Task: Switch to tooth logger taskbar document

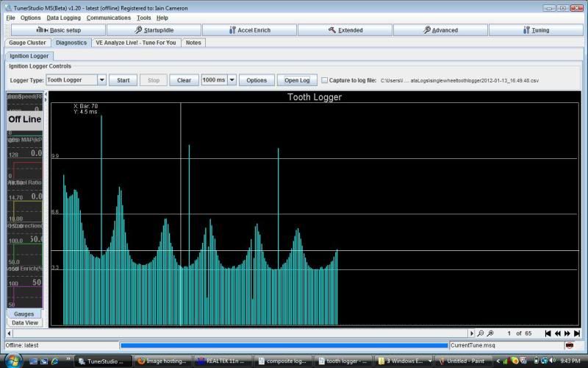Action: (343, 361)
